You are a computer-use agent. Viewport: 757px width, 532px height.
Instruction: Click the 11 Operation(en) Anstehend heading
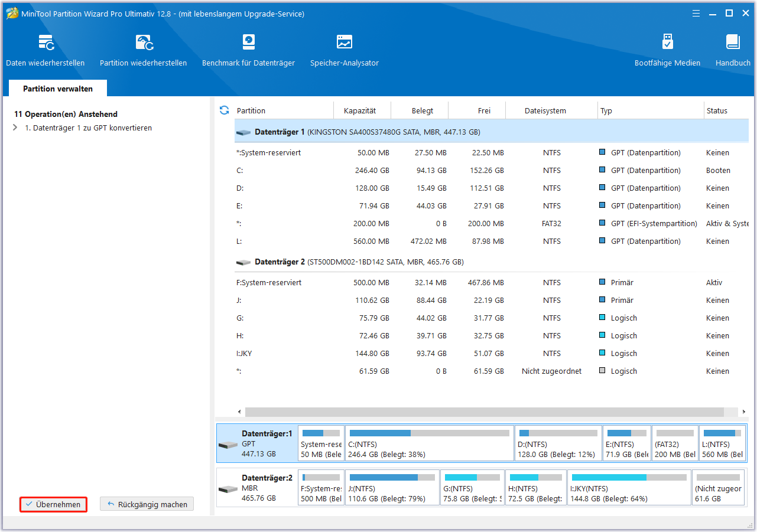(66, 114)
